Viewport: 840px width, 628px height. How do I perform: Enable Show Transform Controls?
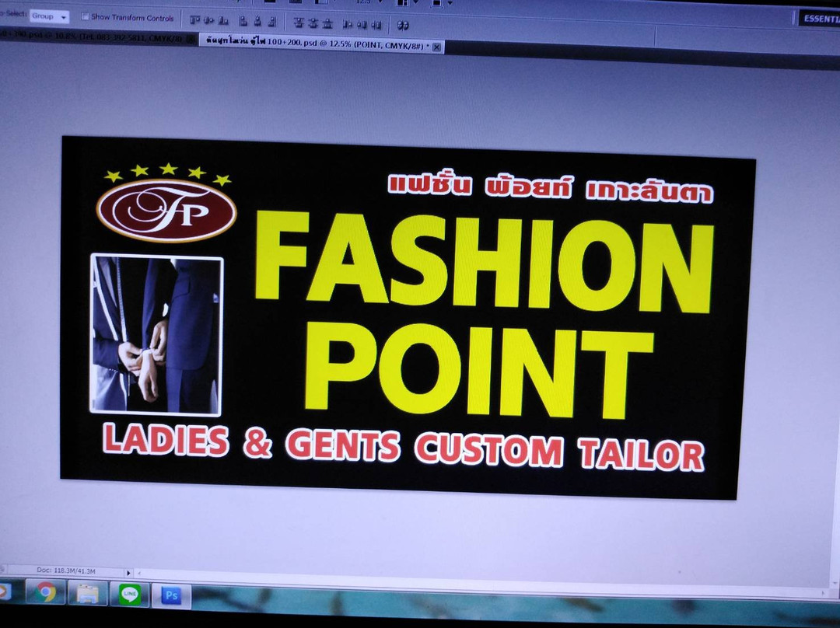point(86,17)
